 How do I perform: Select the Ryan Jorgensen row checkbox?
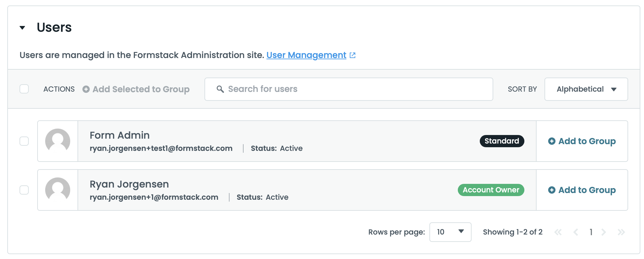click(x=24, y=190)
